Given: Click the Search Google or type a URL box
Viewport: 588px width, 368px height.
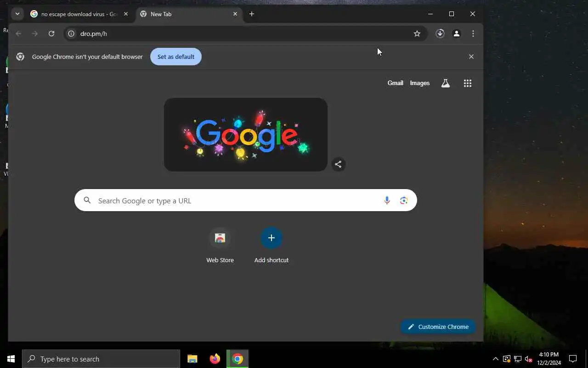Looking at the screenshot, I should tap(246, 201).
